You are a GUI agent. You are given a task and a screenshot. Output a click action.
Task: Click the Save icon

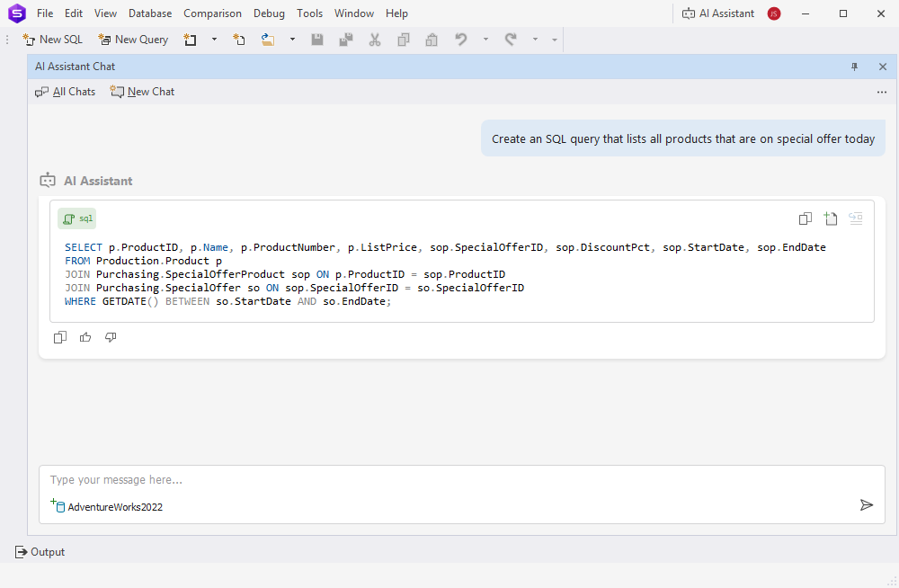pyautogui.click(x=317, y=40)
